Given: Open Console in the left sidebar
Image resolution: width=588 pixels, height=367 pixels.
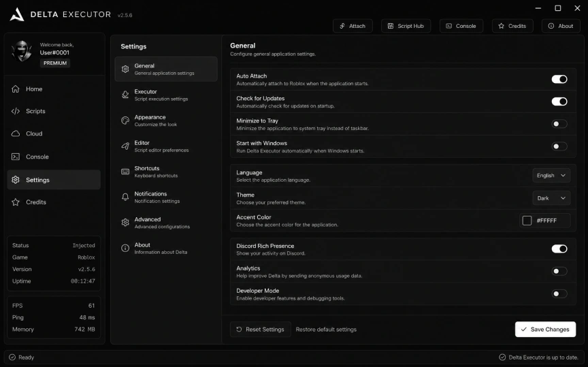Looking at the screenshot, I should [54, 157].
